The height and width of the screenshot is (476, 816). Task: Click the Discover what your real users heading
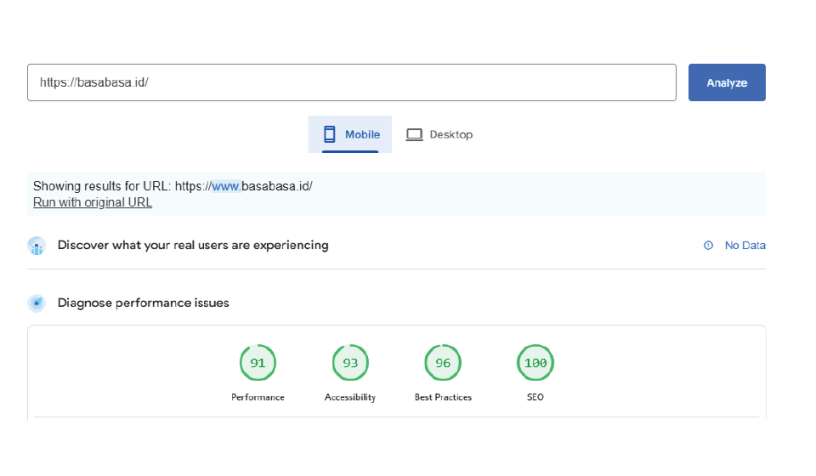point(193,245)
